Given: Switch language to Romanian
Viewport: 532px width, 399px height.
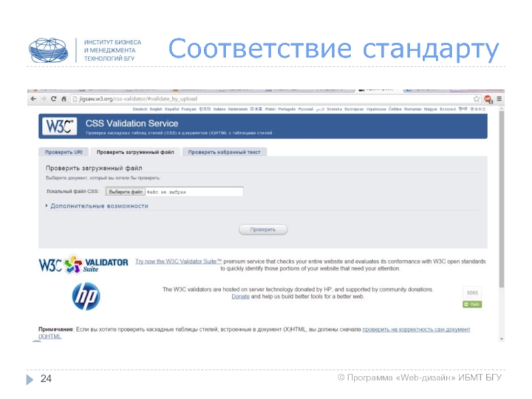Looking at the screenshot, I should tap(412, 109).
